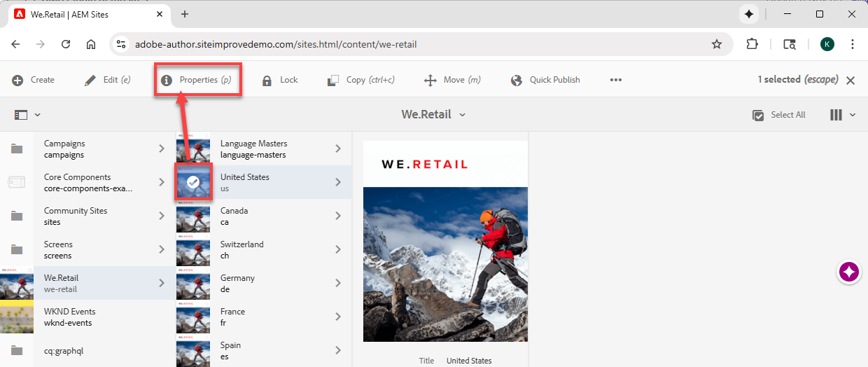Open a new browser tab
This screenshot has height=367, width=868.
[185, 14]
